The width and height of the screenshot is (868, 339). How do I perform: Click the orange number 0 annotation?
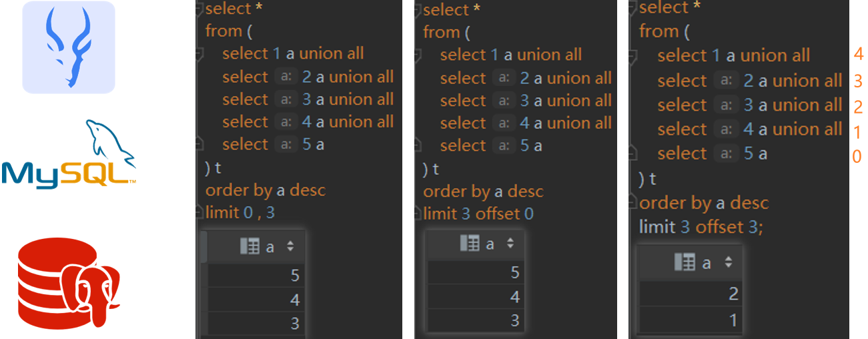pyautogui.click(x=857, y=156)
